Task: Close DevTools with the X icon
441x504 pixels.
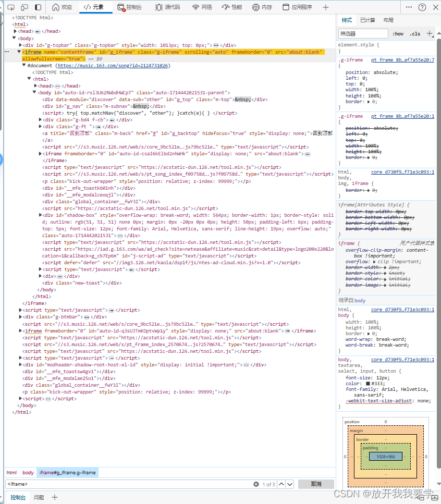Action: [436, 7]
